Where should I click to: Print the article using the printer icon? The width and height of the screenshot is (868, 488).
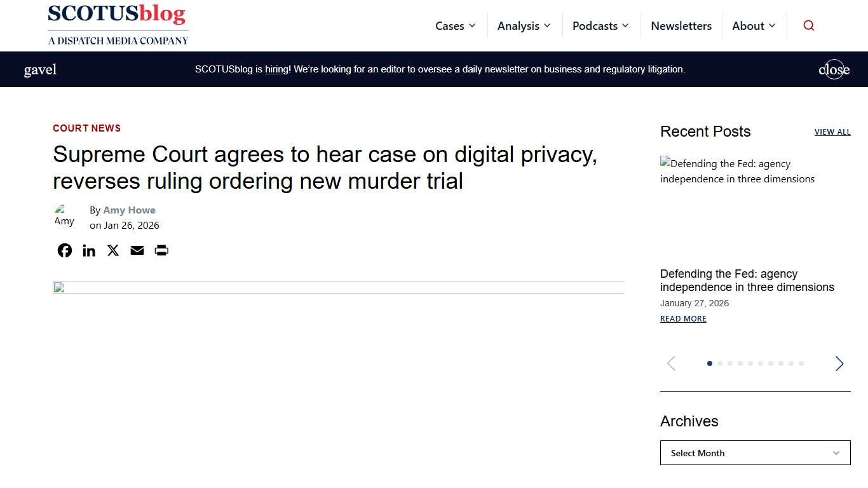[161, 250]
